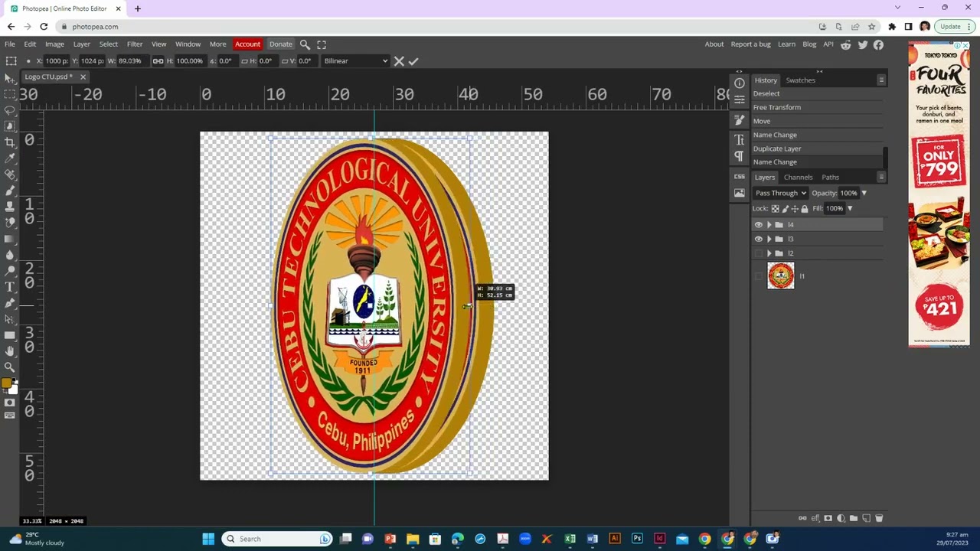The height and width of the screenshot is (551, 980).
Task: Click the l1 layer thumbnail
Action: point(781,276)
